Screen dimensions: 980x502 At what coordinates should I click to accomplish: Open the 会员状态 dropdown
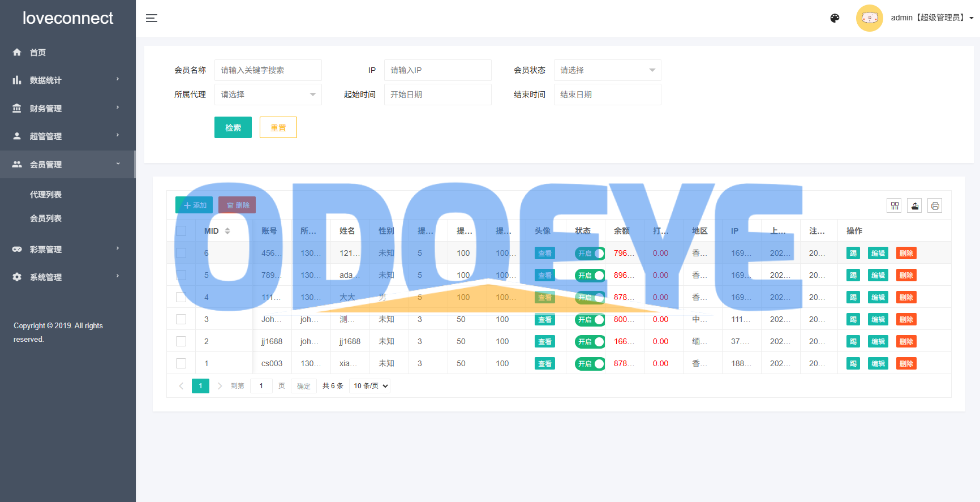607,70
